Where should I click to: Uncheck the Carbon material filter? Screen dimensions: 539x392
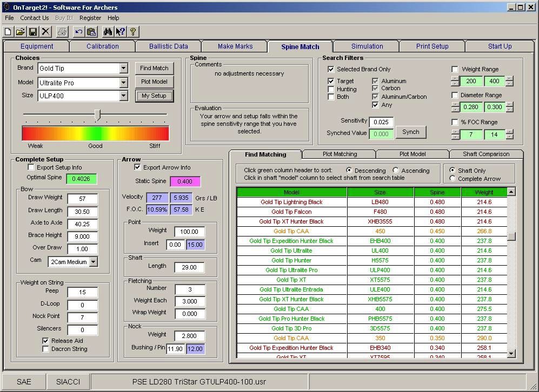pos(375,88)
